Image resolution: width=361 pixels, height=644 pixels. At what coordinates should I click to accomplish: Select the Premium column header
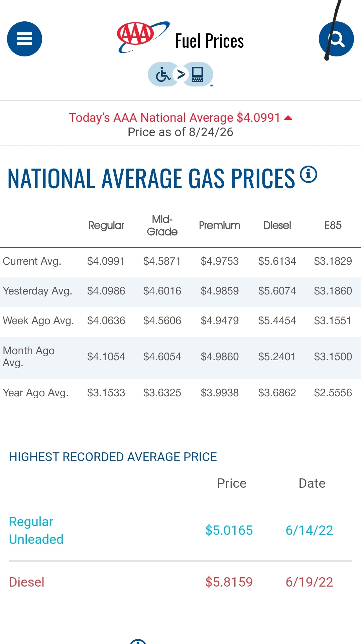tap(220, 225)
